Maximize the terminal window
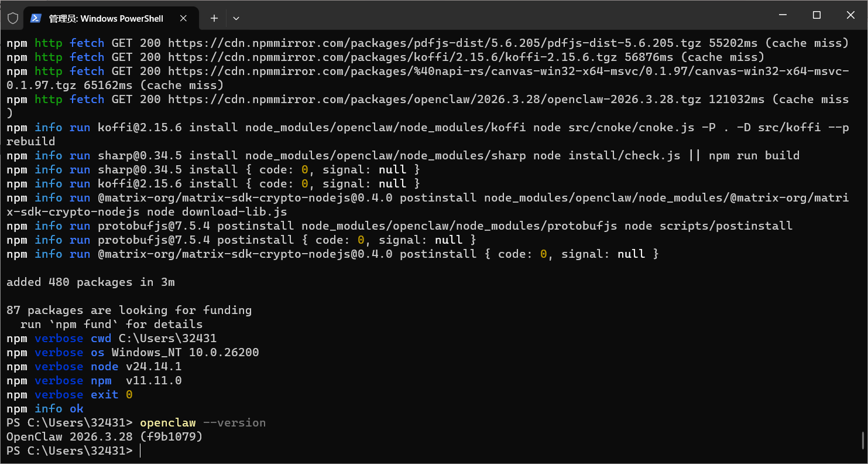868x464 pixels. [816, 15]
